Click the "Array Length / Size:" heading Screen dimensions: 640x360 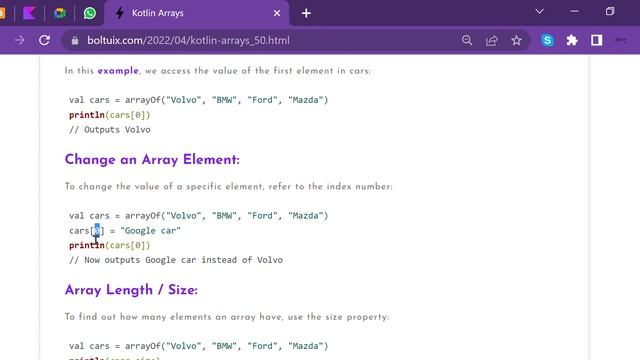[131, 290]
